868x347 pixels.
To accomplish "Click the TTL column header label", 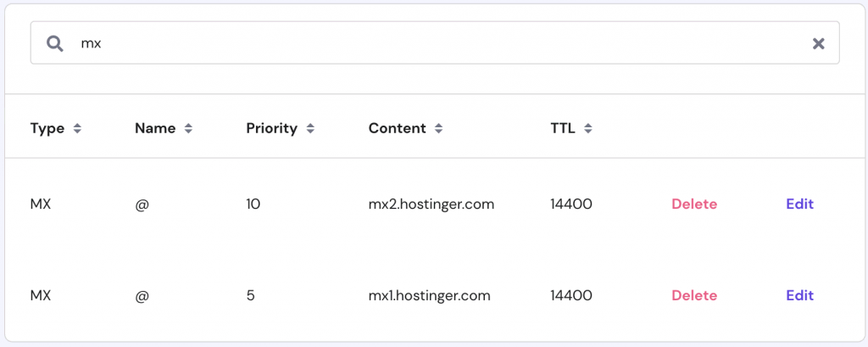I will coord(562,129).
